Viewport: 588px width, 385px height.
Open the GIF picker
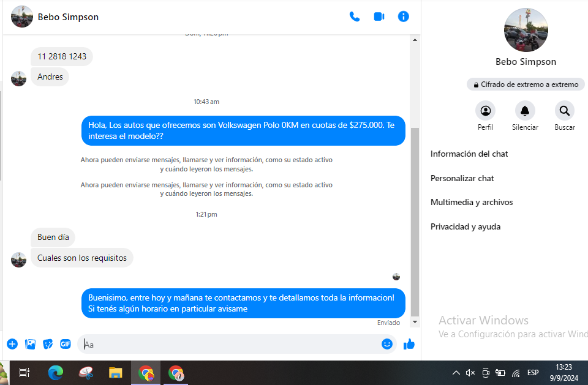[66, 344]
